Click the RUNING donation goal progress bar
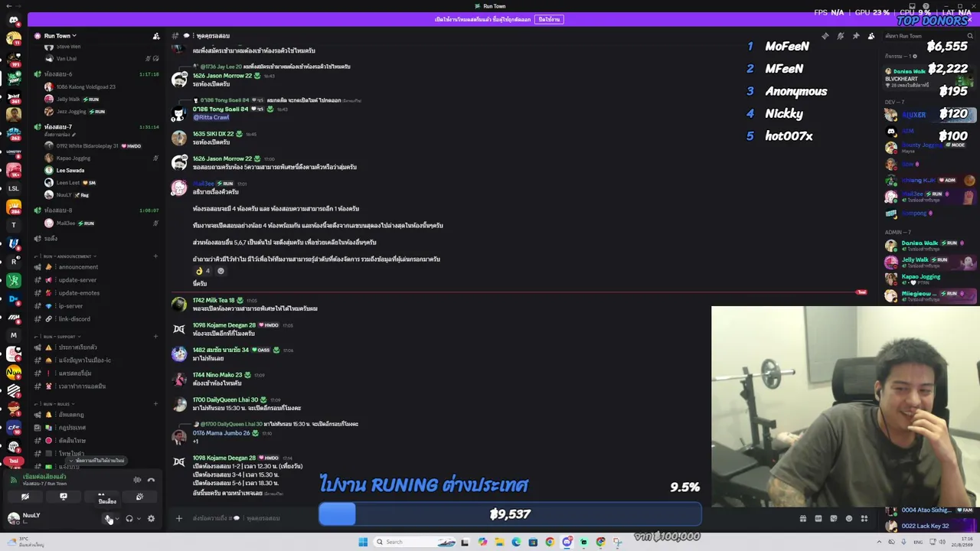This screenshot has height=551, width=980. pos(510,514)
